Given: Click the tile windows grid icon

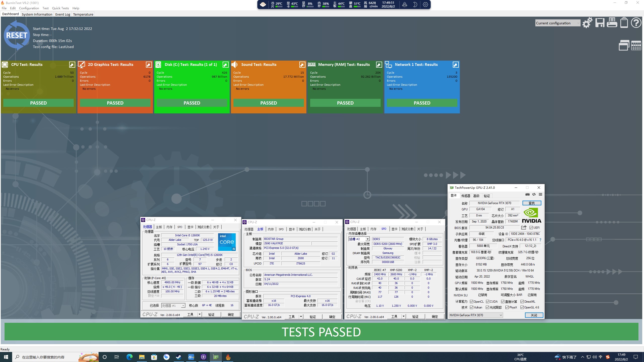Looking at the screenshot, I should click(x=636, y=46).
